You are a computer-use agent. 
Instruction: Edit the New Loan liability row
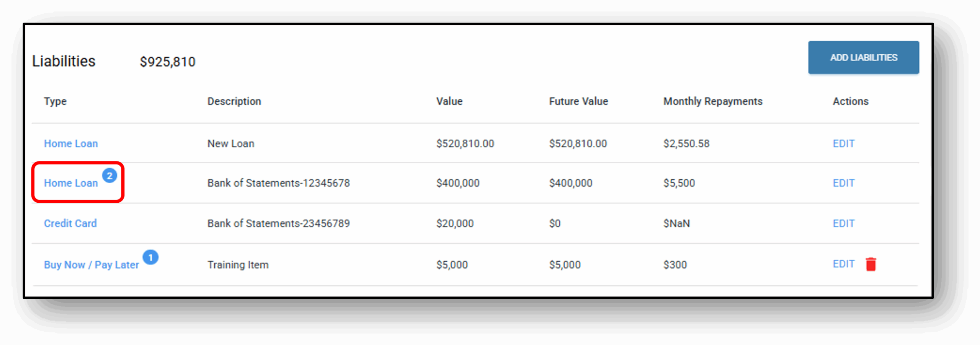pos(843,143)
